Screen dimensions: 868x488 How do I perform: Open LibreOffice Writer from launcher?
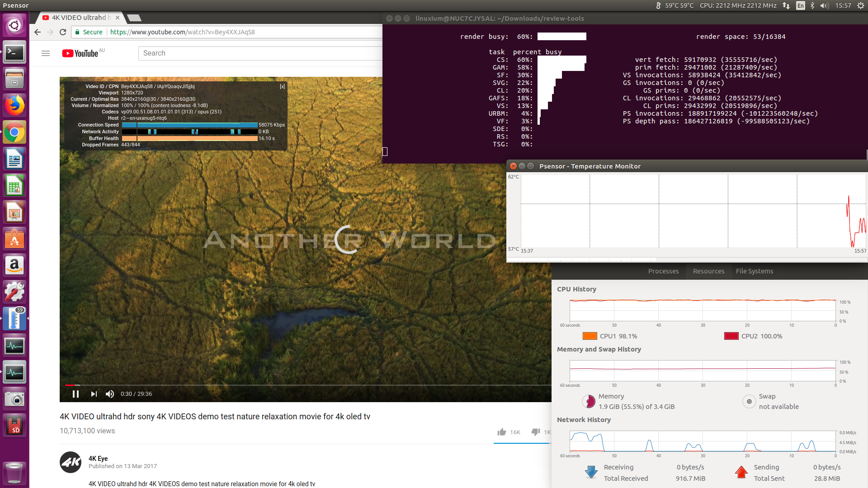tap(14, 159)
